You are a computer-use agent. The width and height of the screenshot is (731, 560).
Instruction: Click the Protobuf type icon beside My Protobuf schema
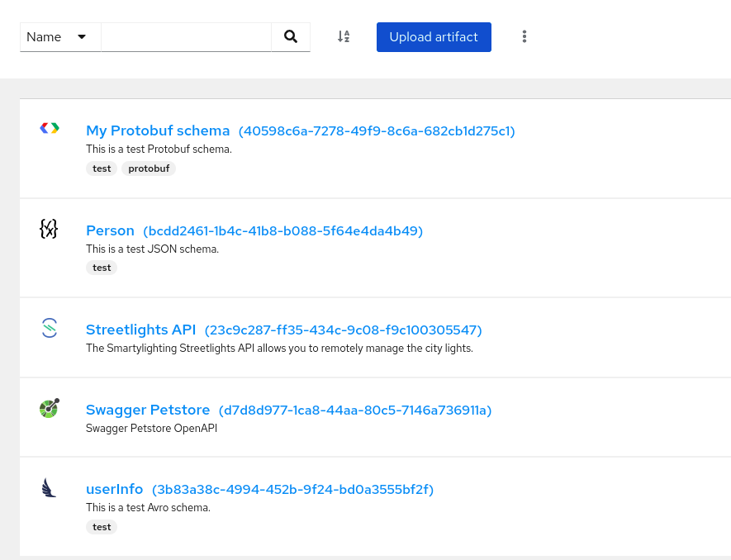[49, 128]
